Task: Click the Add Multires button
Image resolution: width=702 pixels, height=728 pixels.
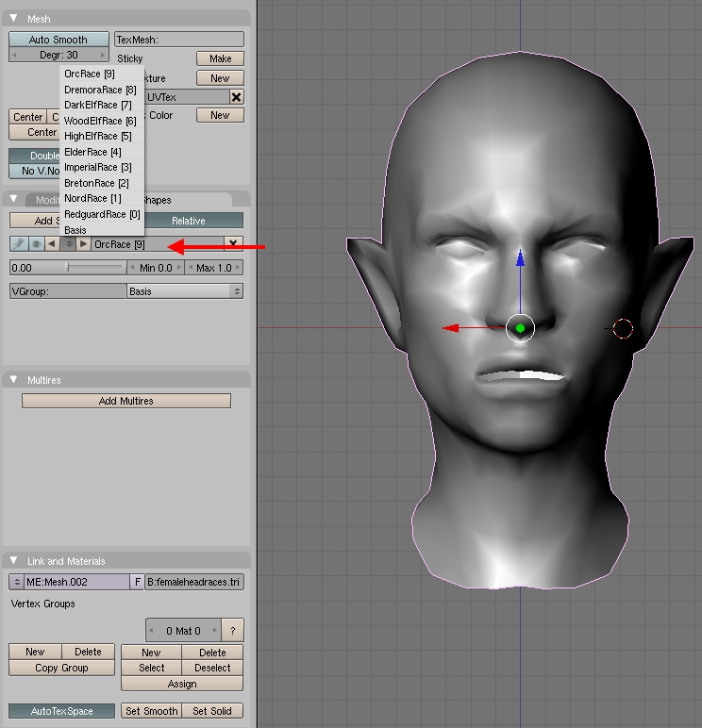Action: click(125, 401)
